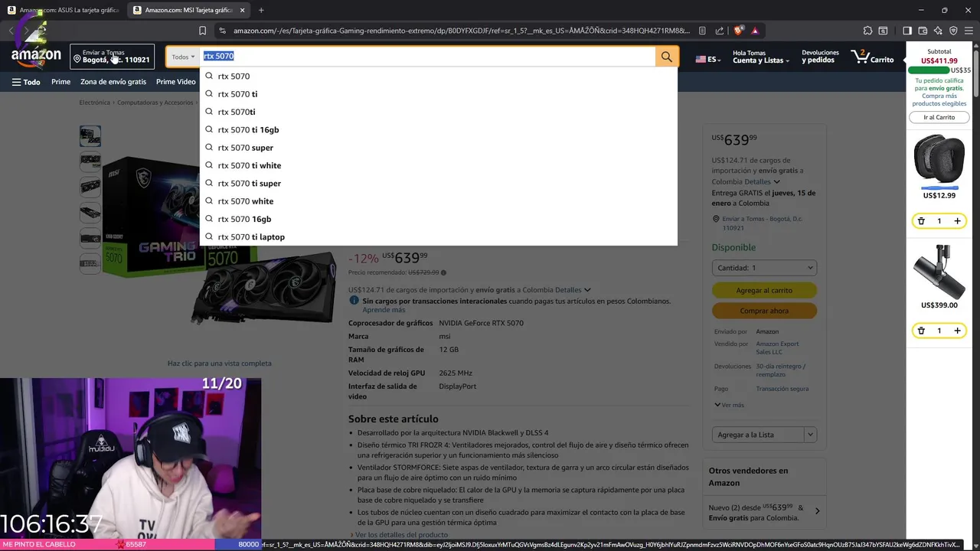Expand the Agregar a la Lista arrow

pyautogui.click(x=810, y=435)
